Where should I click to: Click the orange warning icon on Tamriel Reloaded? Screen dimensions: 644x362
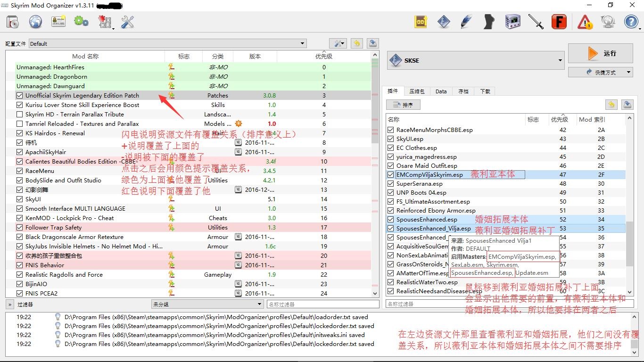pyautogui.click(x=239, y=123)
